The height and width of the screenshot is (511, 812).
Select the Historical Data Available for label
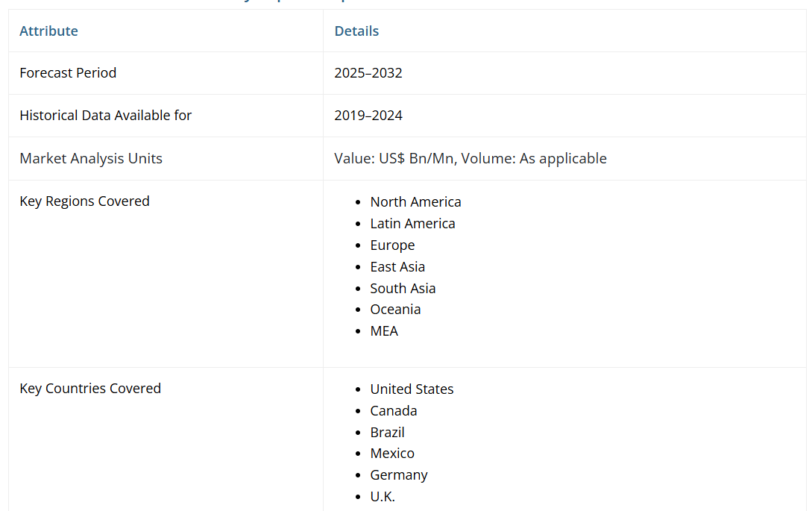click(x=105, y=115)
